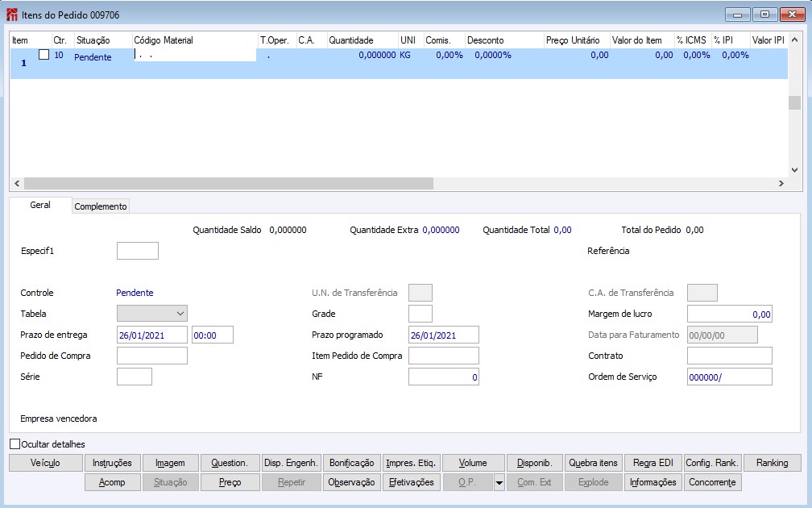
Task: Click the Margem de lucro field
Action: [730, 314]
